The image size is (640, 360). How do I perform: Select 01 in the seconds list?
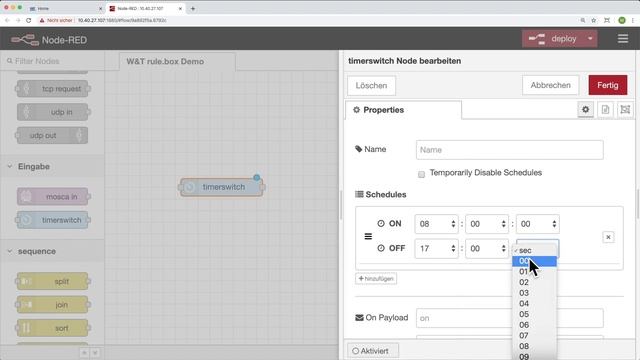(x=534, y=272)
